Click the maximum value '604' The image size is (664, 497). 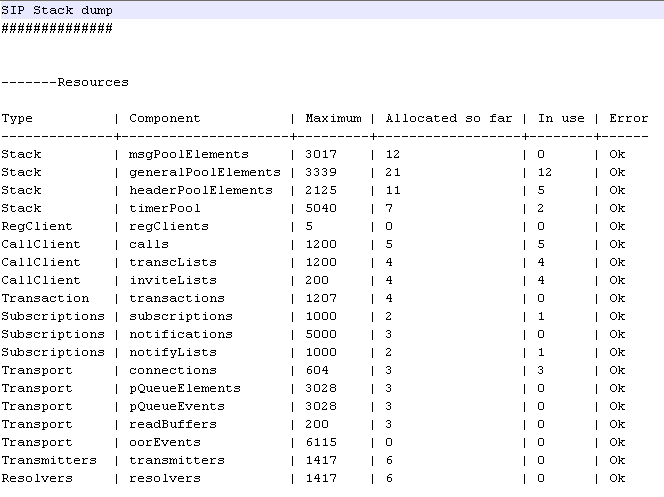(x=317, y=370)
